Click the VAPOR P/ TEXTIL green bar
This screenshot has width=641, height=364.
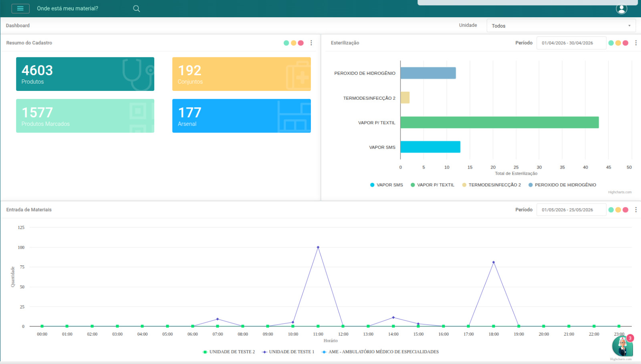pos(500,123)
